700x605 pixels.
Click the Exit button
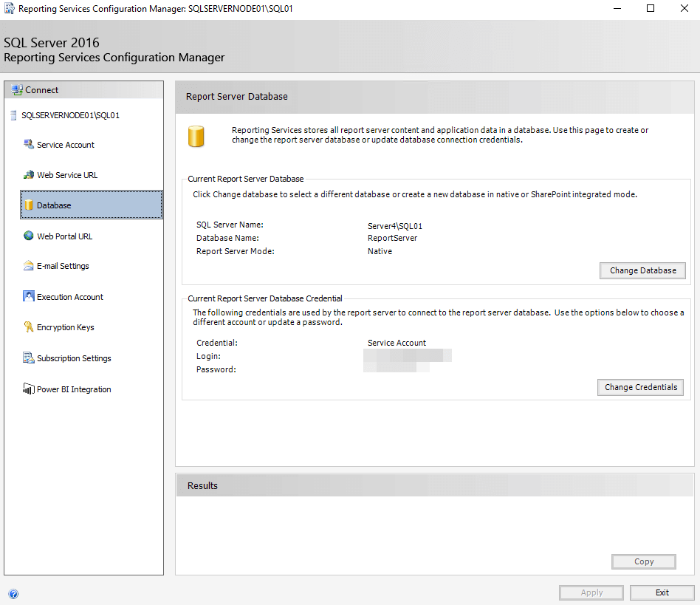click(662, 592)
